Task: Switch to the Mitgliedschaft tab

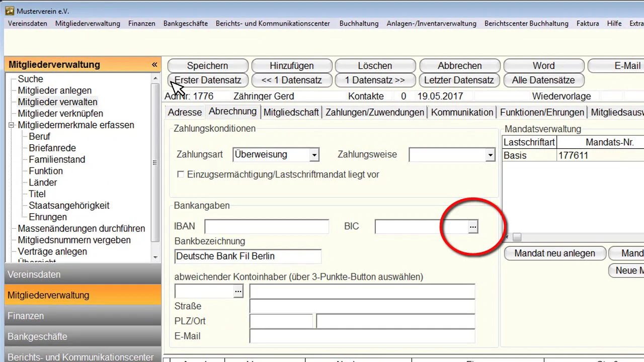Action: click(x=291, y=112)
